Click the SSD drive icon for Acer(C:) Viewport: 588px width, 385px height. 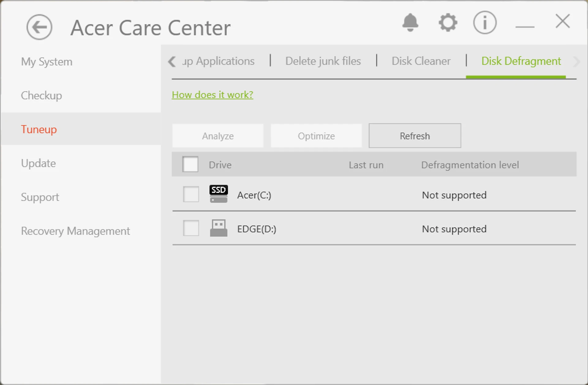218,194
